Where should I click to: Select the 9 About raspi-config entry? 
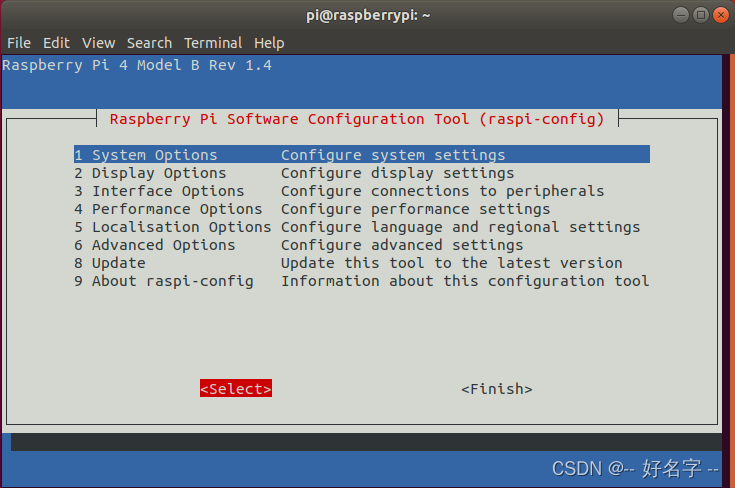(362, 281)
